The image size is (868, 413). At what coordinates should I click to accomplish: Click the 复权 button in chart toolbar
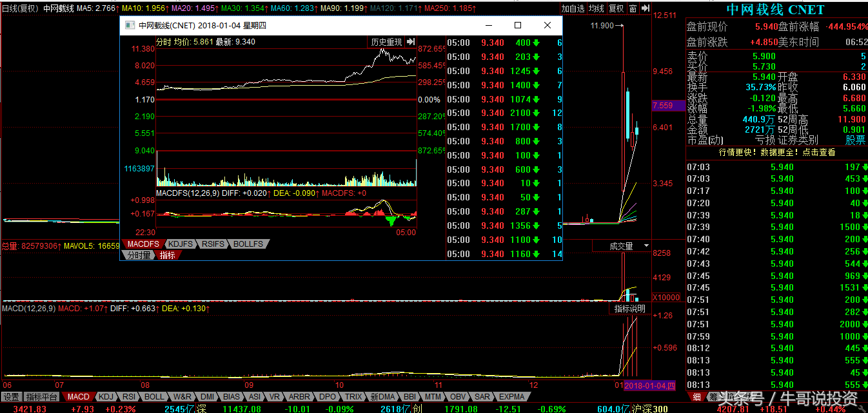pyautogui.click(x=616, y=8)
